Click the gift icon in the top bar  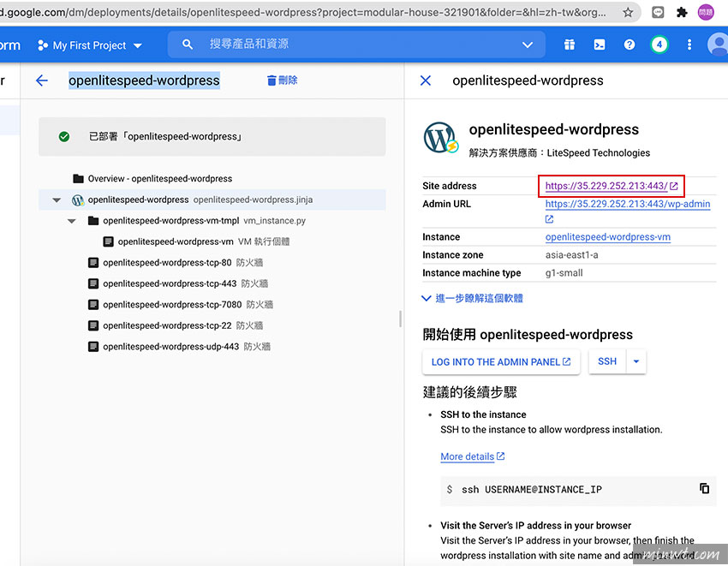tap(570, 45)
